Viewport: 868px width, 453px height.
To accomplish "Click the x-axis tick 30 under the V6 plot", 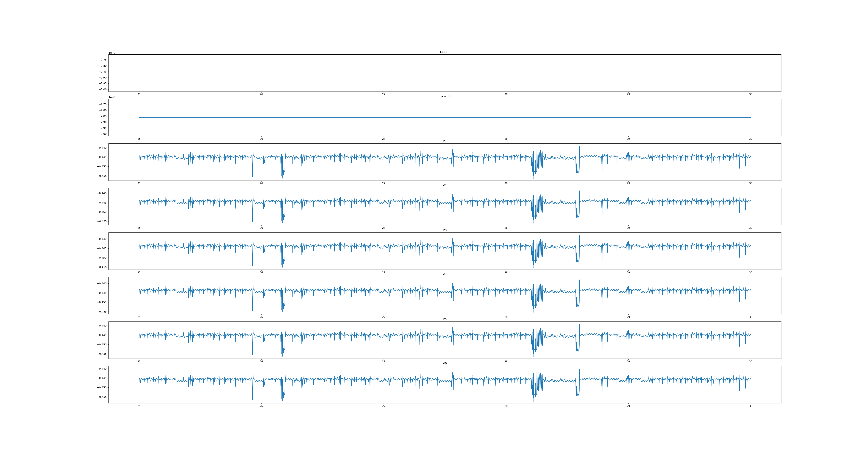I will click(x=750, y=406).
